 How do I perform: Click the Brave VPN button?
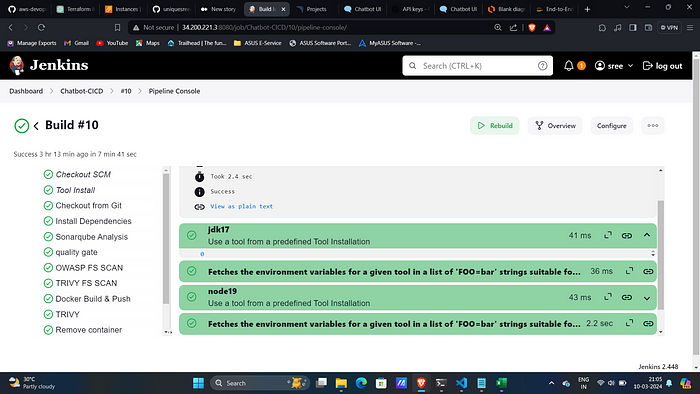click(669, 27)
